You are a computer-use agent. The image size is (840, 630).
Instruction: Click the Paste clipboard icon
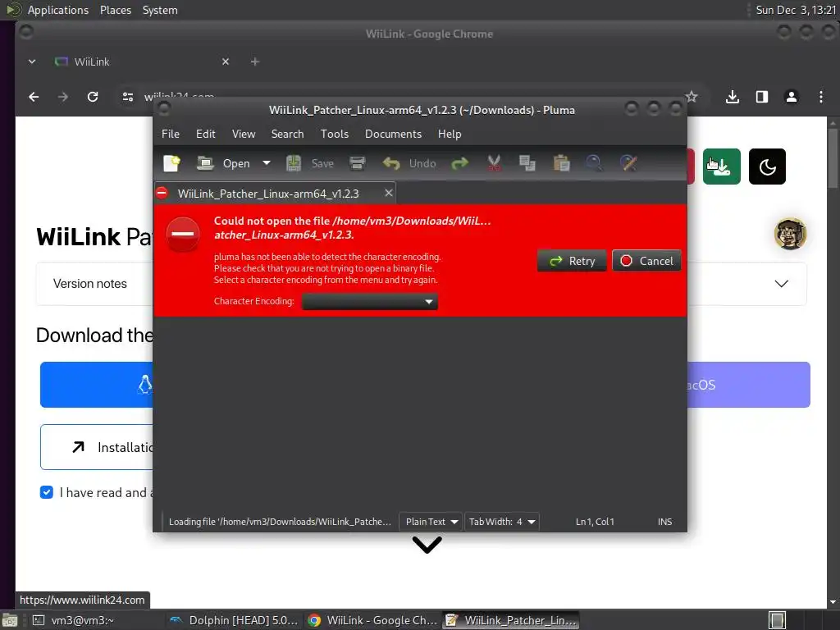[561, 163]
